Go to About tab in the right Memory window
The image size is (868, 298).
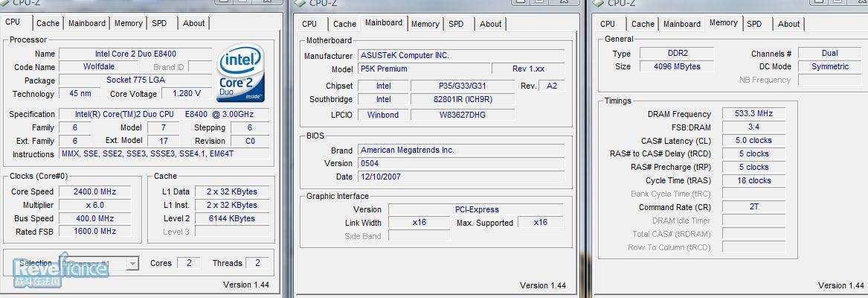point(789,24)
